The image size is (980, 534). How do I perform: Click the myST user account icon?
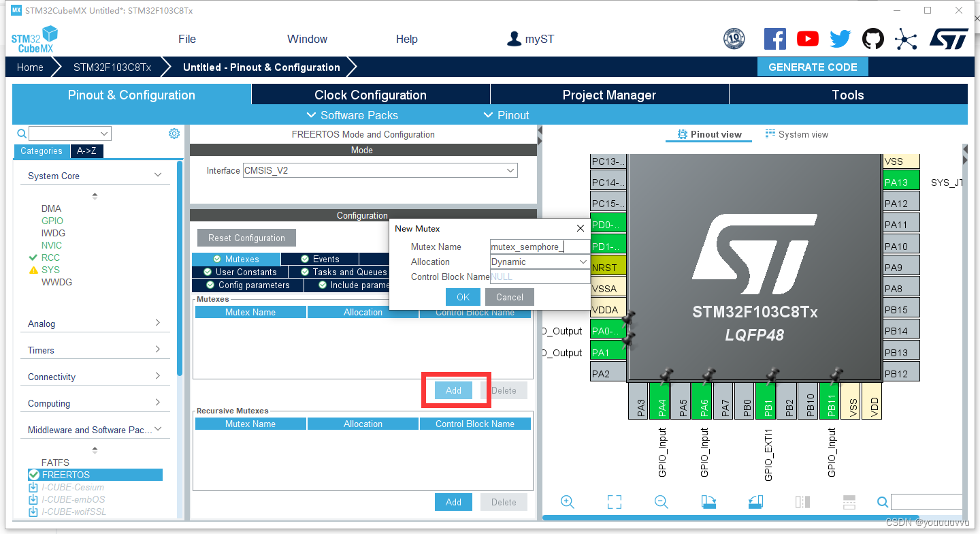(514, 39)
